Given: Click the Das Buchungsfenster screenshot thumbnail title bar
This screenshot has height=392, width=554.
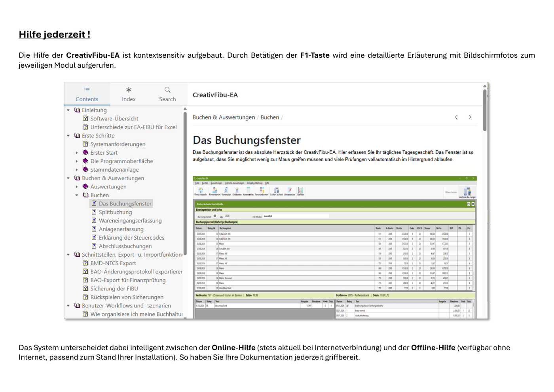Looking at the screenshot, I should tap(335, 178).
